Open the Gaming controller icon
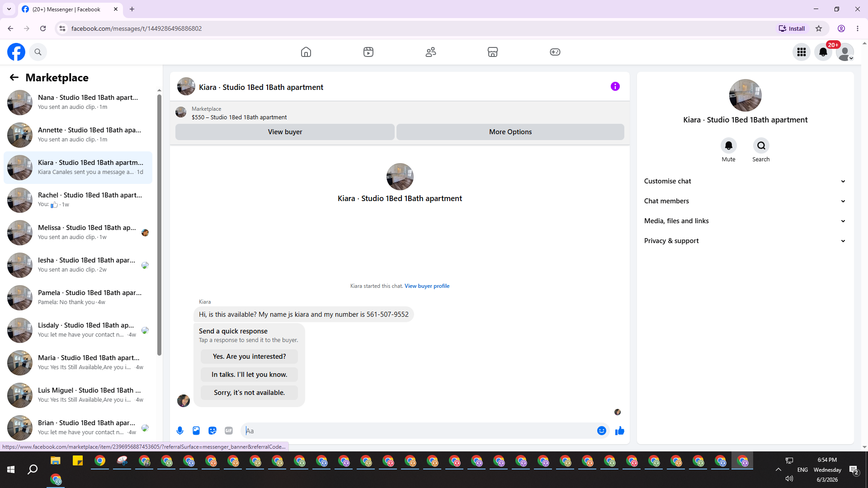Screen dimensions: 868x488 pyautogui.click(x=555, y=52)
